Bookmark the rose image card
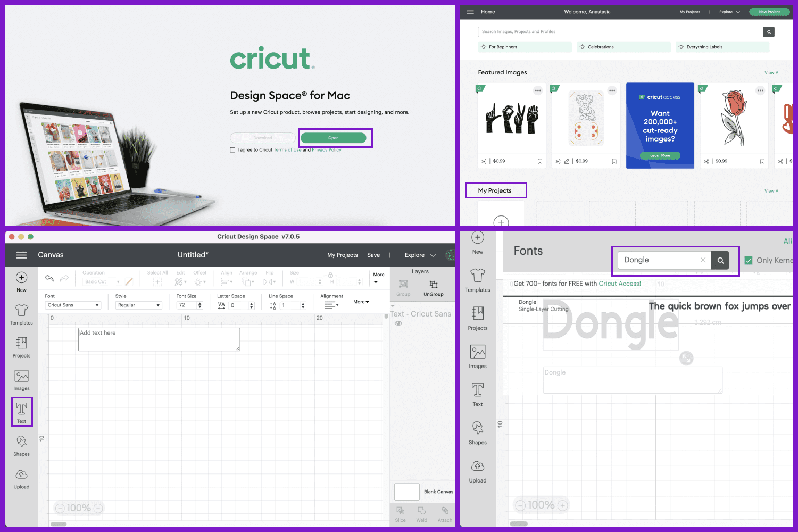This screenshot has height=532, width=798. point(762,161)
